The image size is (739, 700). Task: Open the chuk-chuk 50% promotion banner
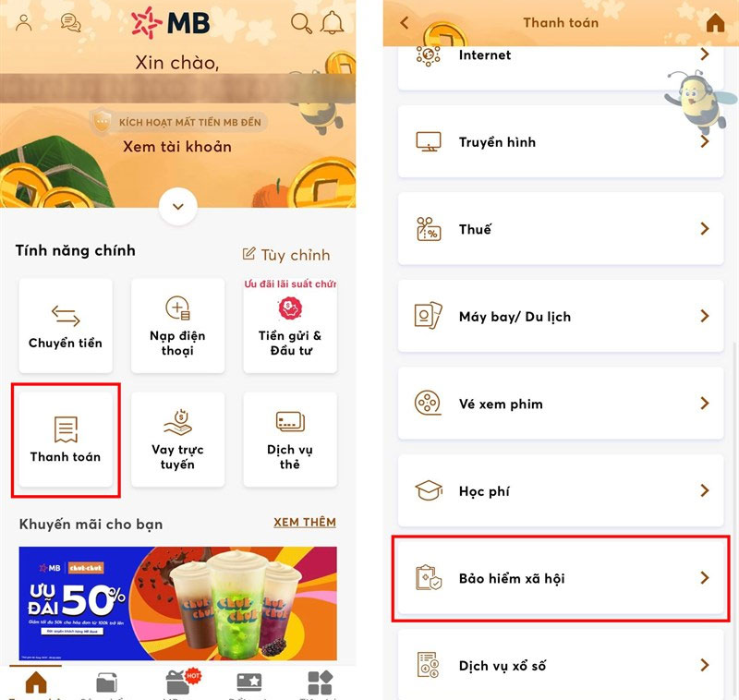tap(178, 603)
